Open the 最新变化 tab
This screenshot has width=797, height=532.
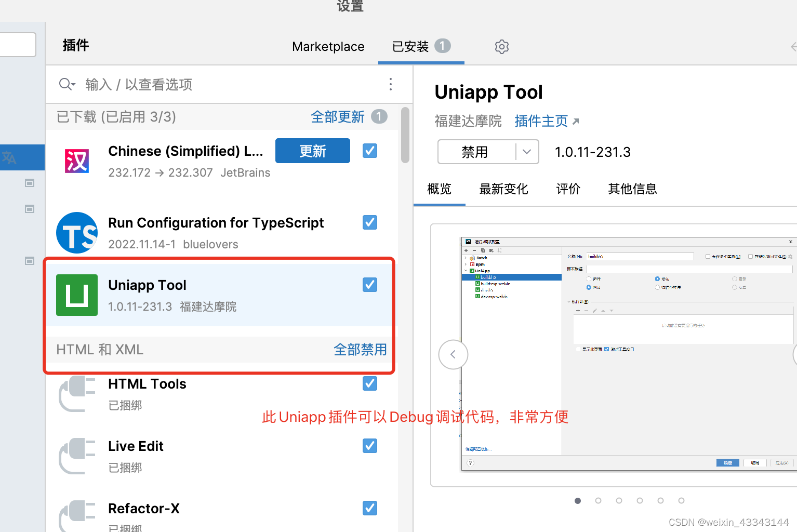504,189
